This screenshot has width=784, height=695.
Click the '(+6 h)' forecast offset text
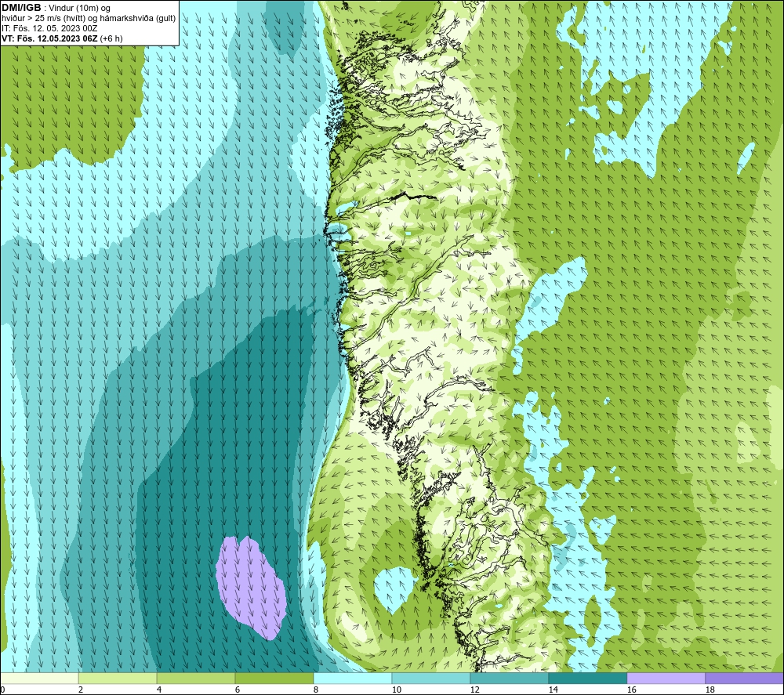pos(111,38)
